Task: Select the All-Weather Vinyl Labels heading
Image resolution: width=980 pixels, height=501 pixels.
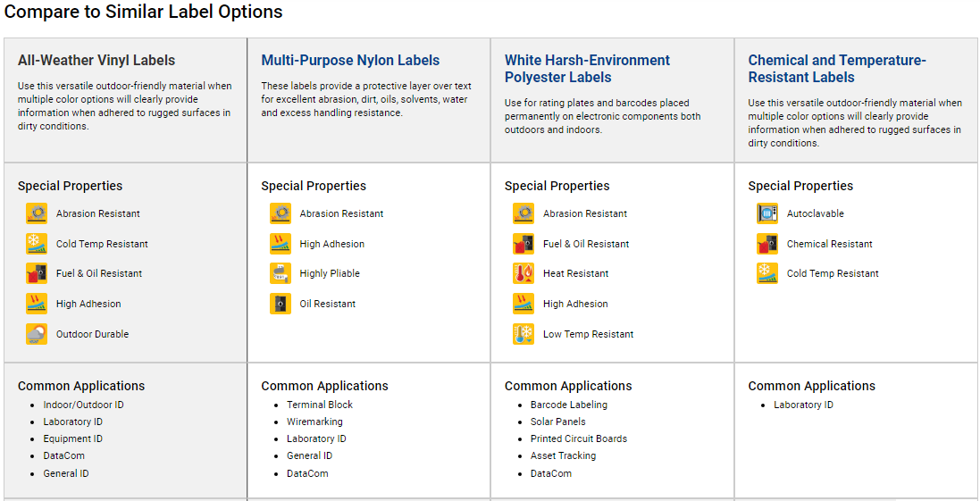Action: point(96,61)
